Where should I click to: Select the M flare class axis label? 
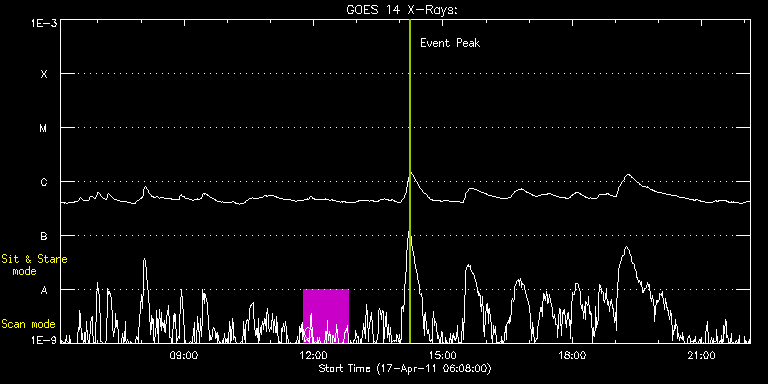[44, 128]
